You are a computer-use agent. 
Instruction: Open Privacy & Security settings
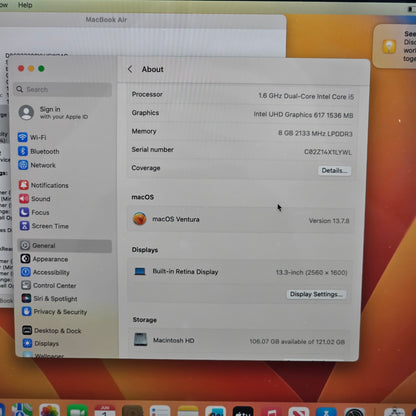point(55,312)
